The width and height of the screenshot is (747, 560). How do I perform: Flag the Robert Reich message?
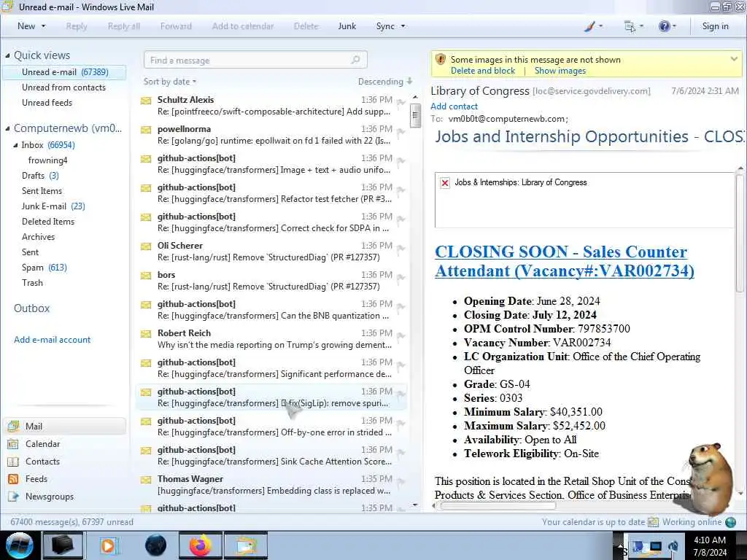[x=400, y=335]
